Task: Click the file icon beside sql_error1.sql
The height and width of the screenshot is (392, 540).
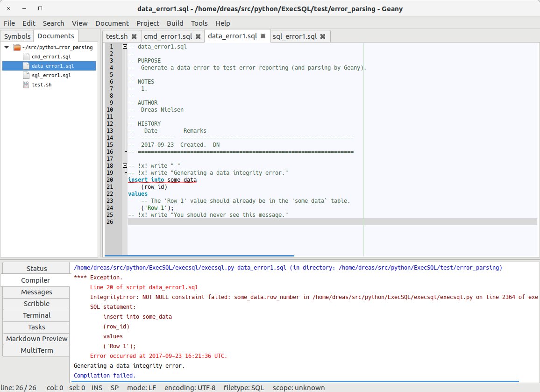Action: click(x=26, y=75)
